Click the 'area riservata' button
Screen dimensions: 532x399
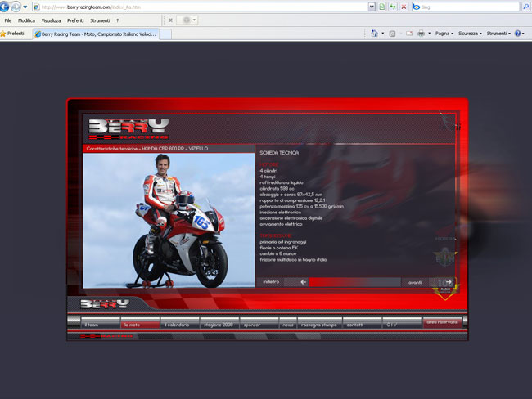(x=443, y=322)
